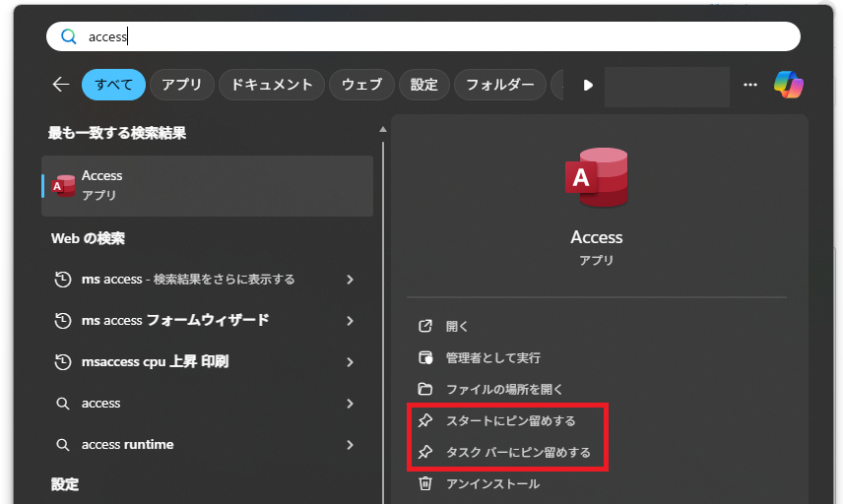This screenshot has height=504, width=843.
Task: Select the "access" web search suggestion
Action: [208, 404]
